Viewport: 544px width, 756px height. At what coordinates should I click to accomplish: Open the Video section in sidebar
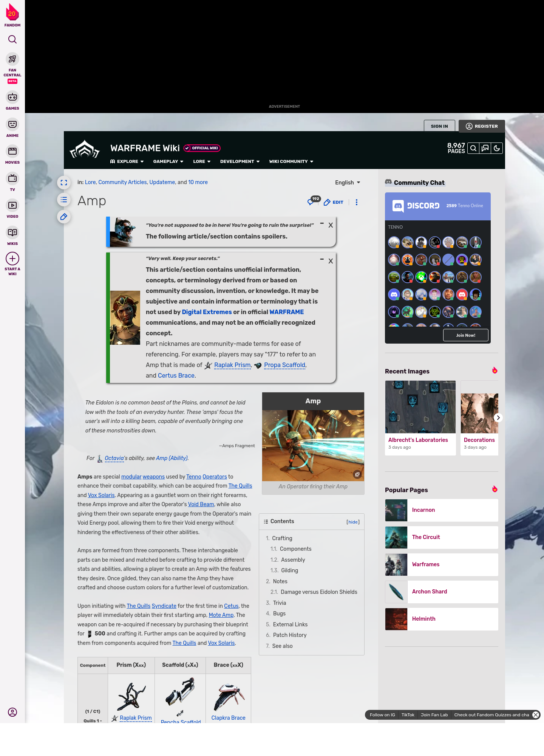(12, 209)
